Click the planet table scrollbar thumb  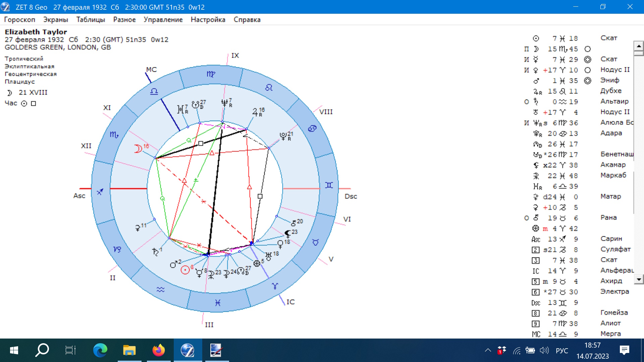(638, 53)
